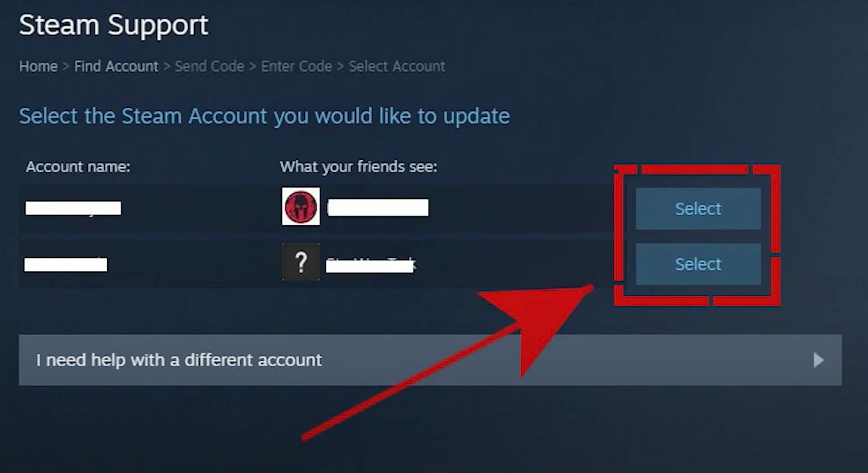Image resolution: width=868 pixels, height=473 pixels.
Task: Click the 'Select the Steam Account' heading
Action: pyautogui.click(x=265, y=116)
